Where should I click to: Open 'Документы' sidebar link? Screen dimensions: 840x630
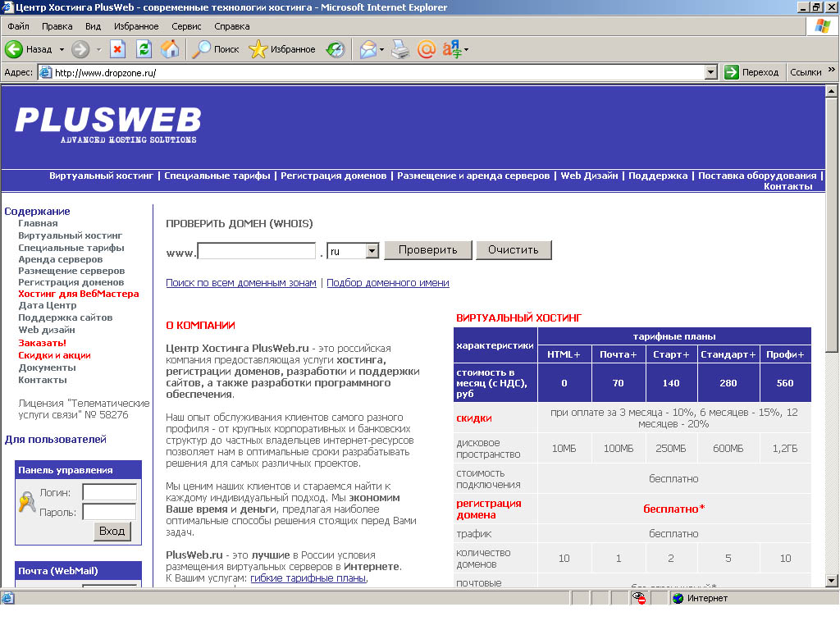point(47,367)
